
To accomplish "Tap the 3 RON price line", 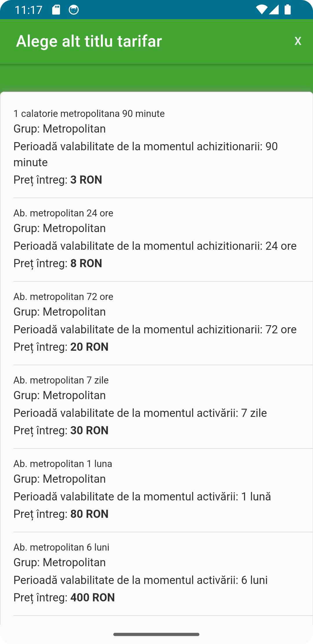I will 58,180.
